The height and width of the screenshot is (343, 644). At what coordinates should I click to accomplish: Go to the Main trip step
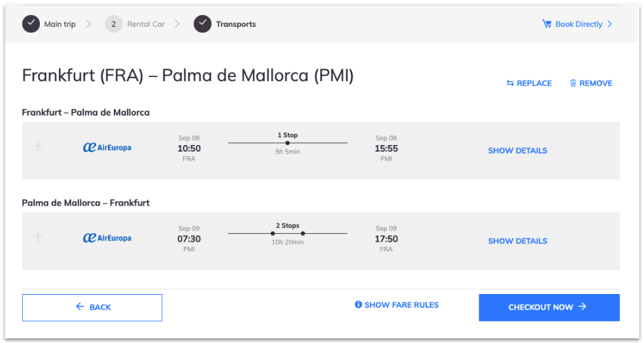(59, 24)
